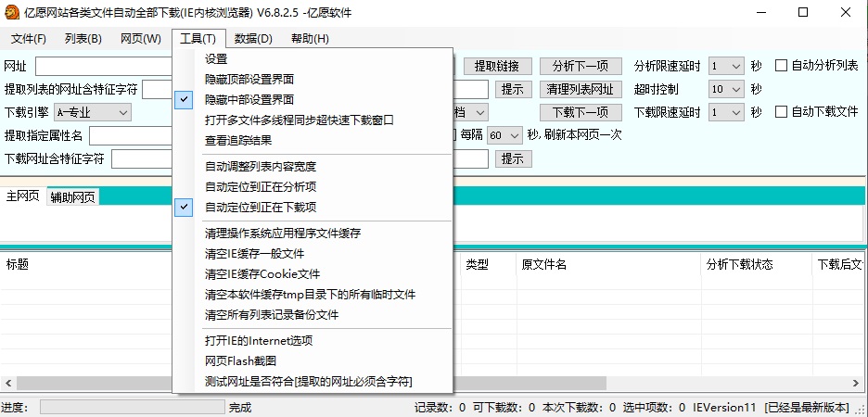This screenshot has height=417, width=868.
Task: Click the app logo icon in title bar
Action: pos(11,12)
